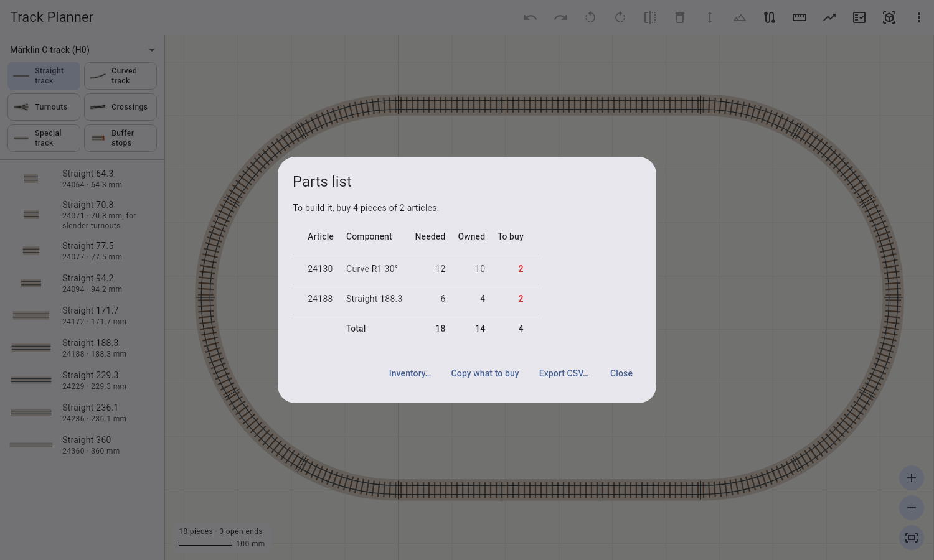Click Export CSV... button

tap(564, 373)
